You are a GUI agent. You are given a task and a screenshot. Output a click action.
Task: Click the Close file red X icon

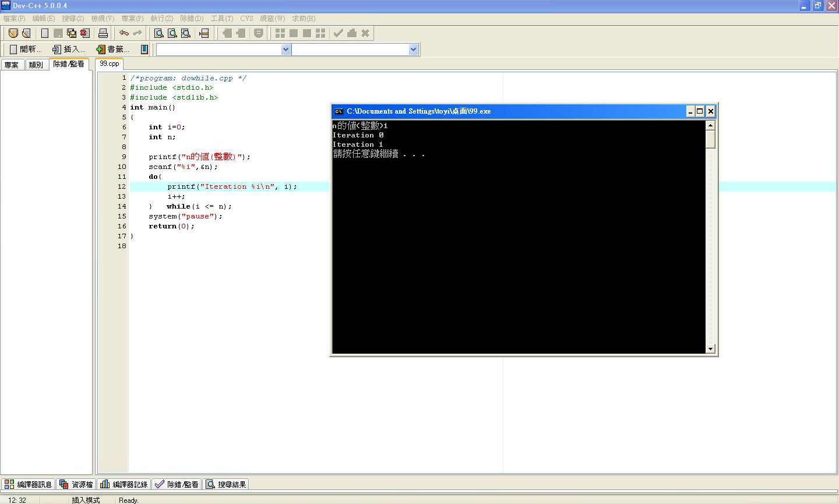(x=85, y=33)
